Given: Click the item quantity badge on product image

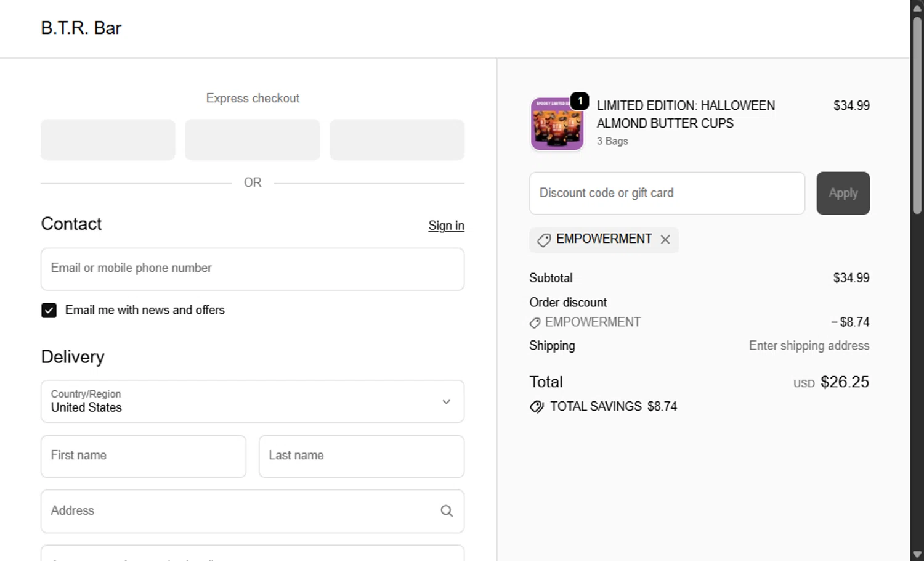Looking at the screenshot, I should (580, 101).
